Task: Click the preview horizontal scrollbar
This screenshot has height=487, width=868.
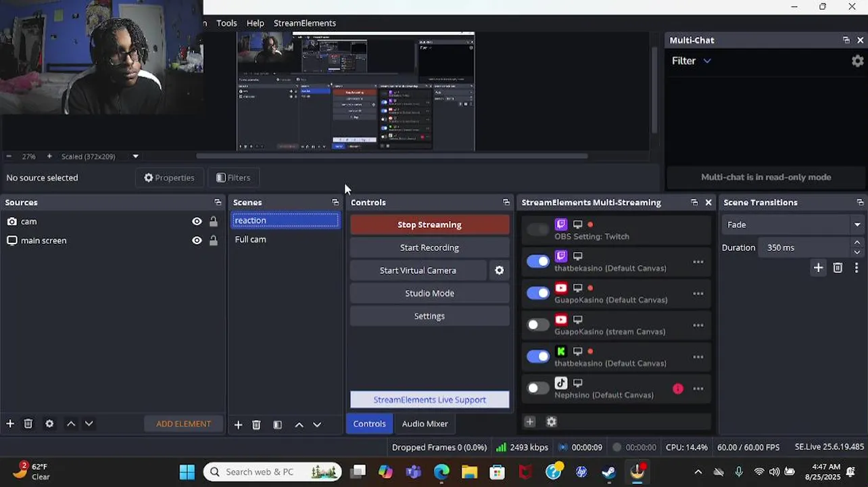Action: 392,156
